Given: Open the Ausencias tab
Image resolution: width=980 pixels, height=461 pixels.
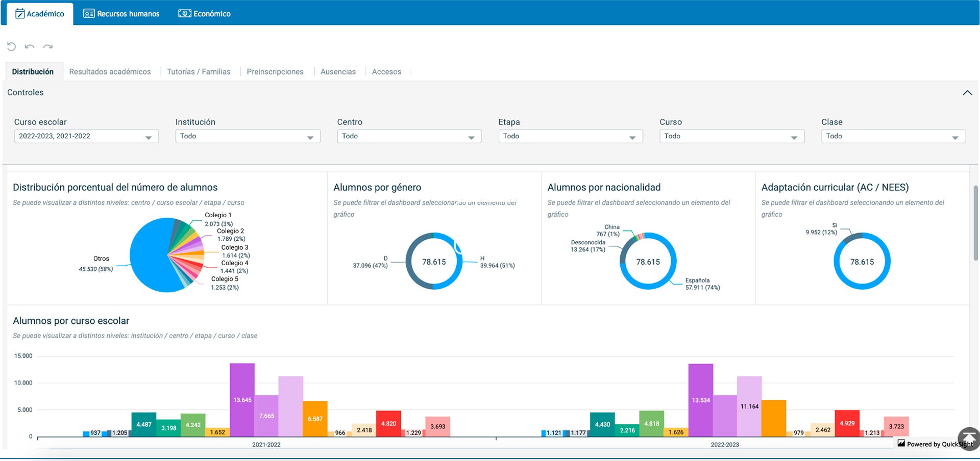Looking at the screenshot, I should pos(338,72).
